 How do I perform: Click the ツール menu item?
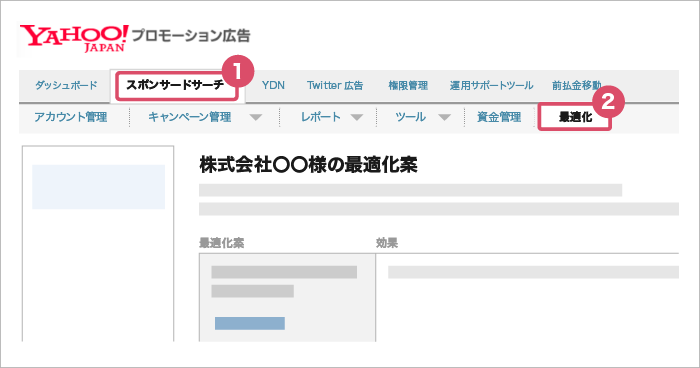(410, 117)
